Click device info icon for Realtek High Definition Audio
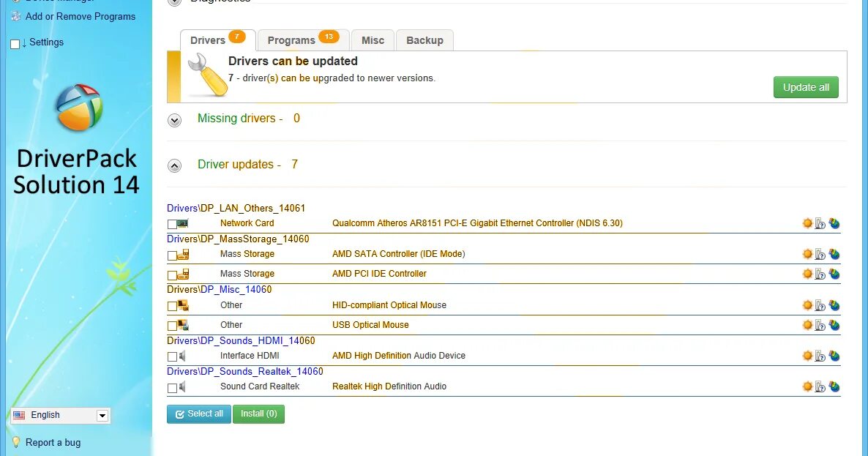Viewport: 868px width, 456px height. tap(820, 387)
